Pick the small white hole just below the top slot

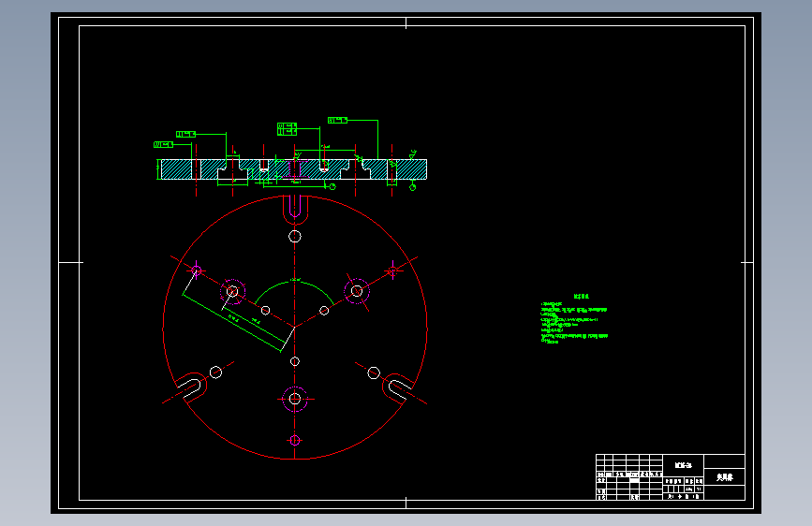(295, 237)
